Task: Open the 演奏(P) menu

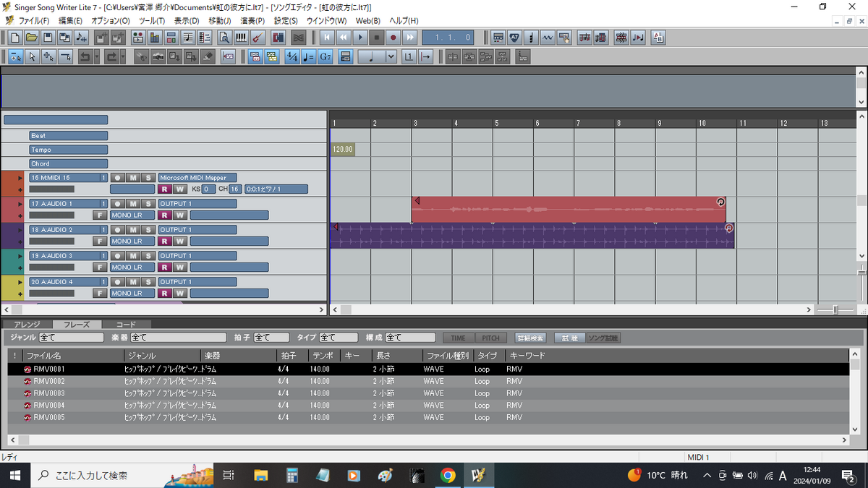Action: point(252,21)
